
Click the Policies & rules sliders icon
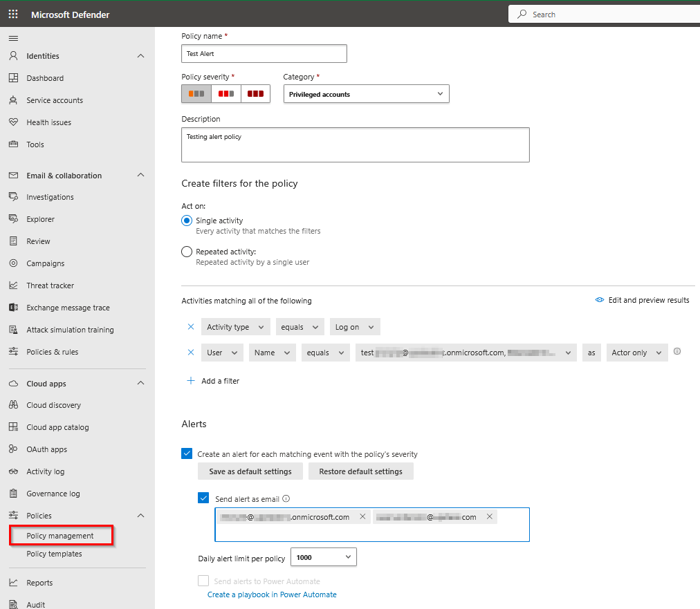tap(13, 352)
